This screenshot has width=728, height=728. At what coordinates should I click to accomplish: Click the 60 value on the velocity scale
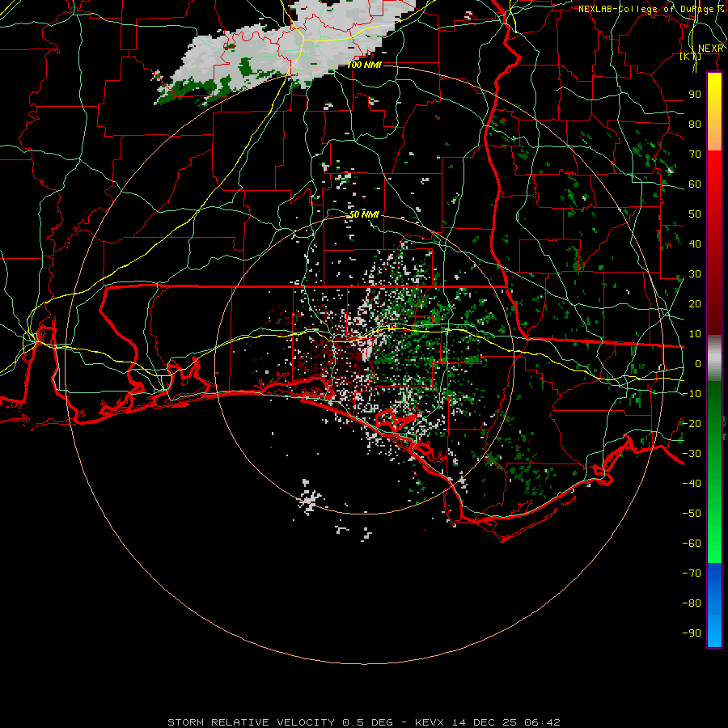point(695,184)
